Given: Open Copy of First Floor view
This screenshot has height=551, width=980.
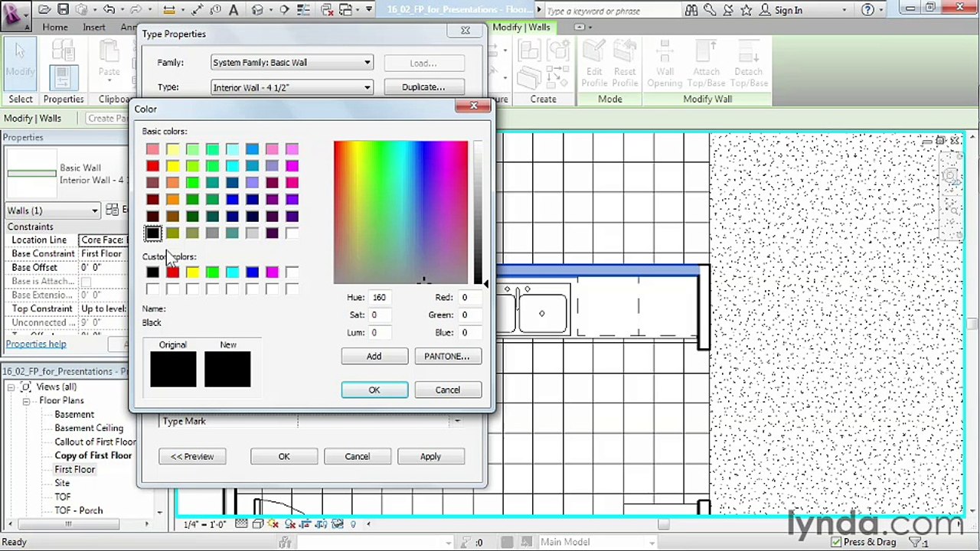Looking at the screenshot, I should coord(93,455).
